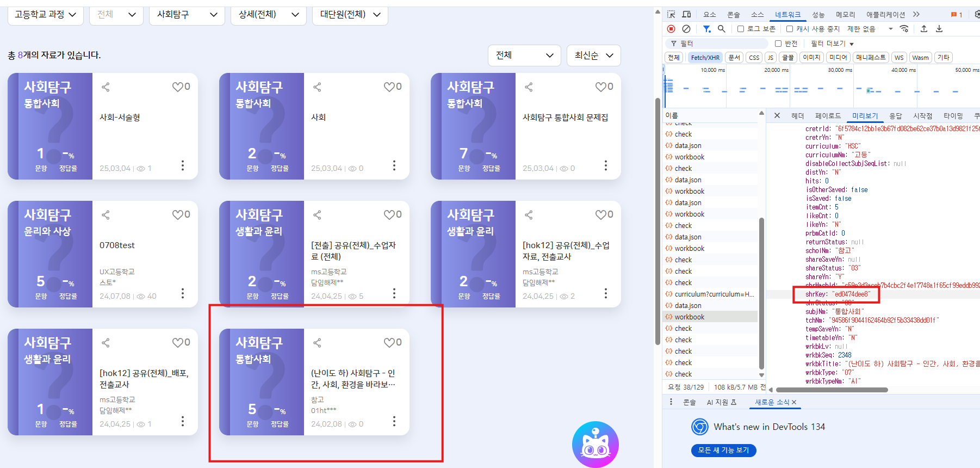Click the 모든 새 기능 보기 button
The height and width of the screenshot is (468, 980).
(x=723, y=450)
